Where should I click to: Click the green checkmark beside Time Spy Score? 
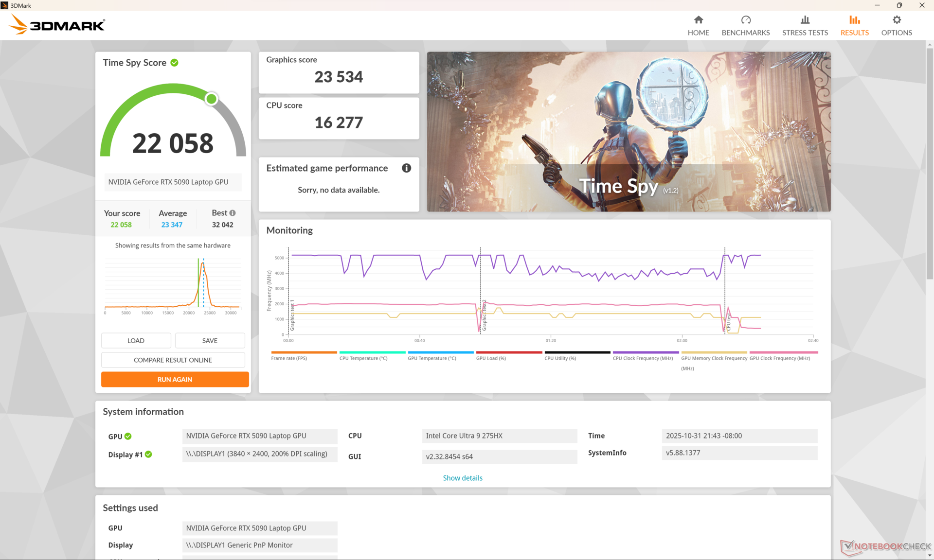(x=175, y=63)
